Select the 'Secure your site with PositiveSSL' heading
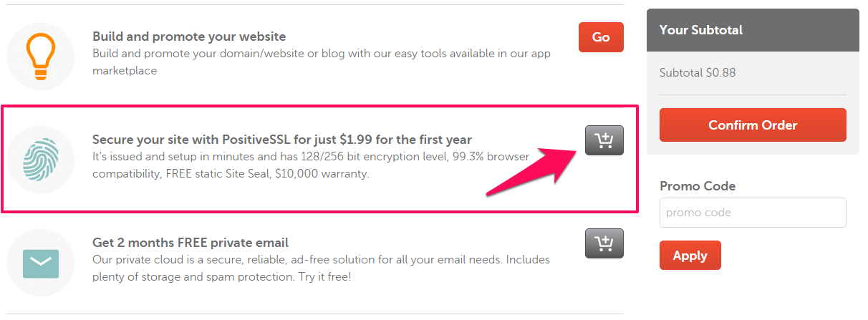Image resolution: width=868 pixels, height=320 pixels. (282, 140)
